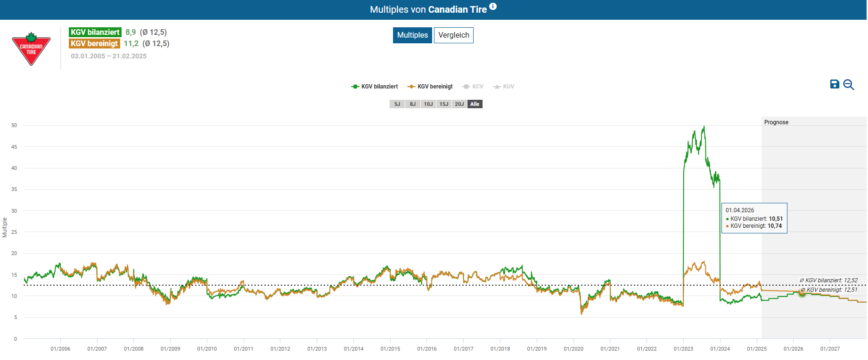Click the orange KGV bereinigt label badge
Image resolution: width=868 pixels, height=360 pixels.
tap(94, 43)
